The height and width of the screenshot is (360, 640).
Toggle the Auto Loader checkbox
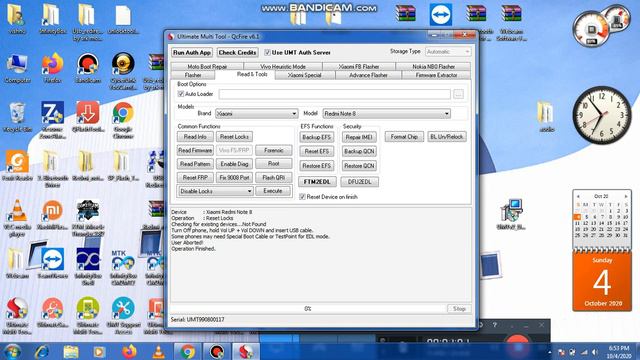[181, 94]
